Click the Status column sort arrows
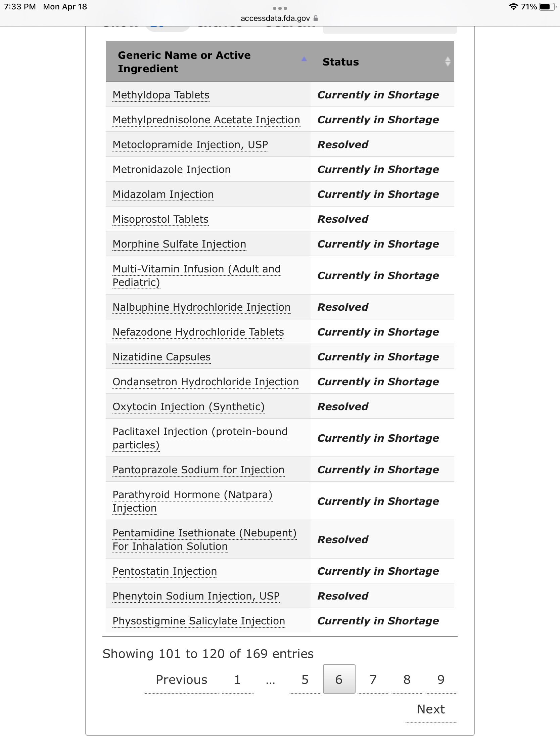The width and height of the screenshot is (560, 747). tap(447, 61)
